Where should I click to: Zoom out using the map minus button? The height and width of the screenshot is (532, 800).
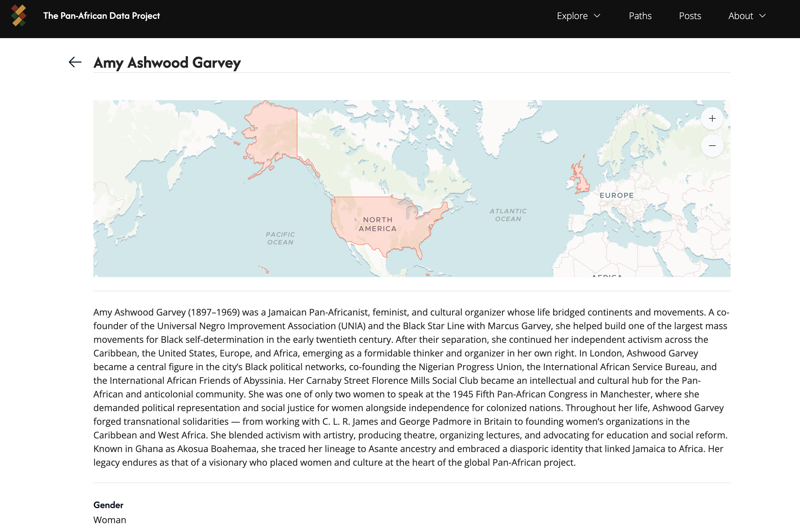(712, 146)
